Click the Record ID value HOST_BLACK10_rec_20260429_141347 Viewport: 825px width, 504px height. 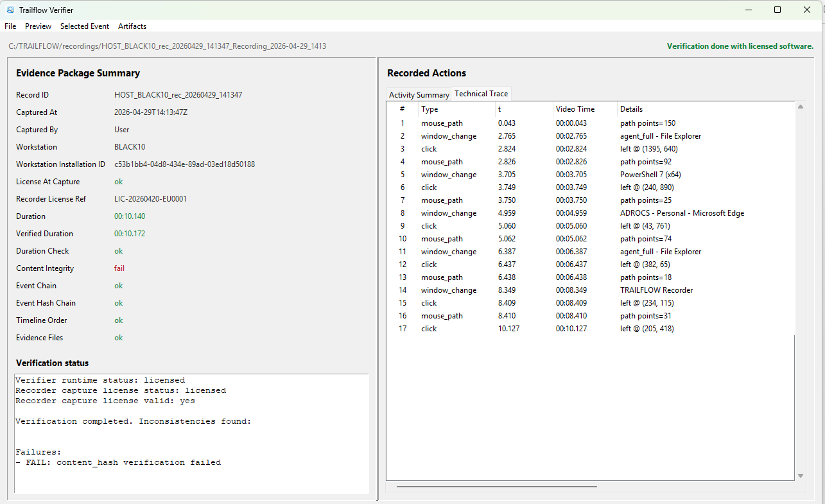coord(178,95)
